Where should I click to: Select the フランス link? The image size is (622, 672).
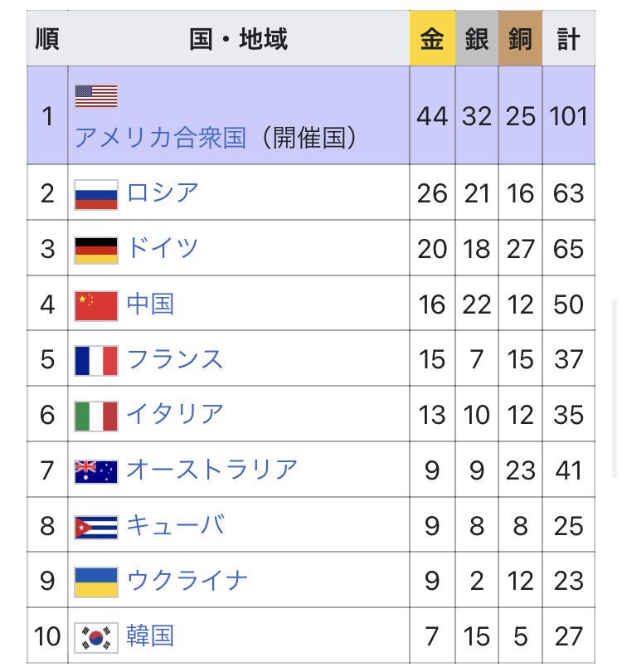pos(175,358)
